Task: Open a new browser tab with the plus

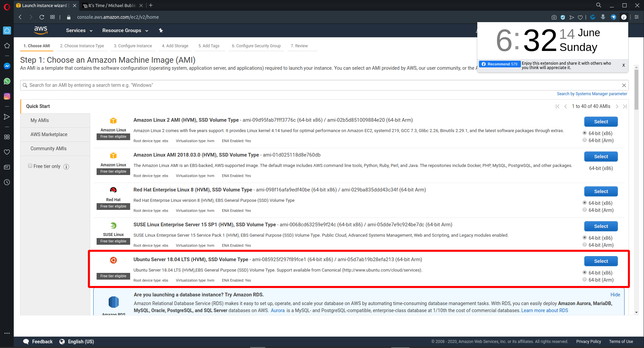Action: click(151, 5)
